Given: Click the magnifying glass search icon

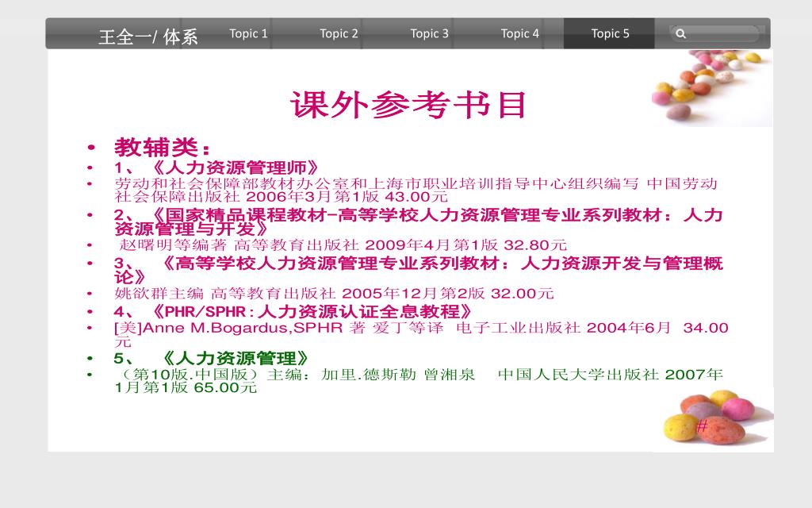Looking at the screenshot, I should tap(681, 34).
